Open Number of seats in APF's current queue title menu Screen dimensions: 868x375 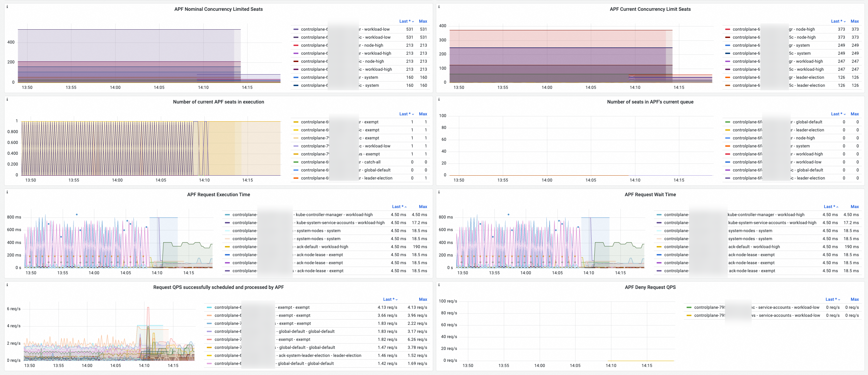tap(650, 102)
